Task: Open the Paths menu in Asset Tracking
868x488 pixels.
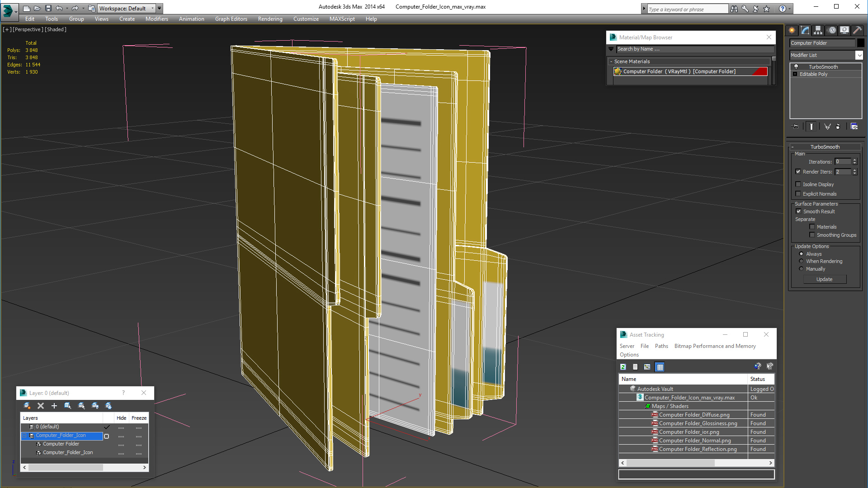Action: (661, 346)
